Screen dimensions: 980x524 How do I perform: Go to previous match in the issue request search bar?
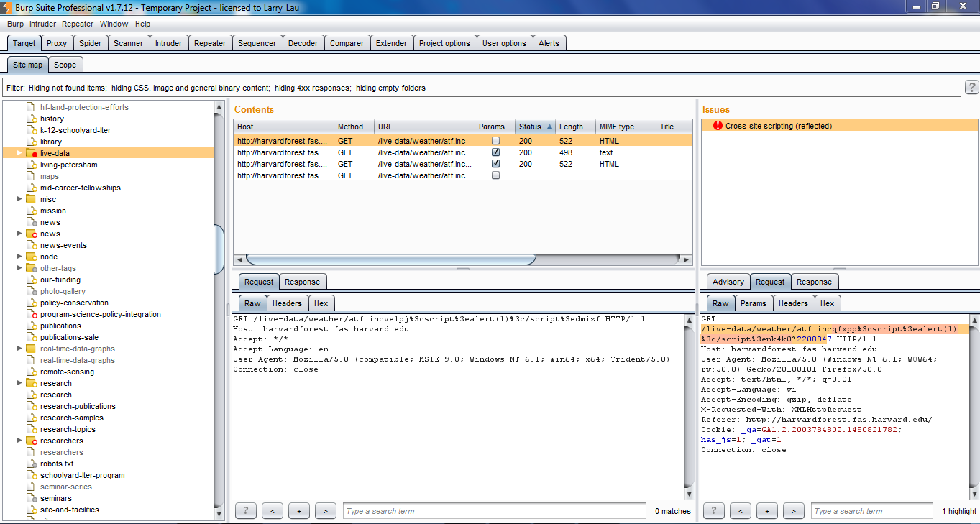pyautogui.click(x=740, y=511)
